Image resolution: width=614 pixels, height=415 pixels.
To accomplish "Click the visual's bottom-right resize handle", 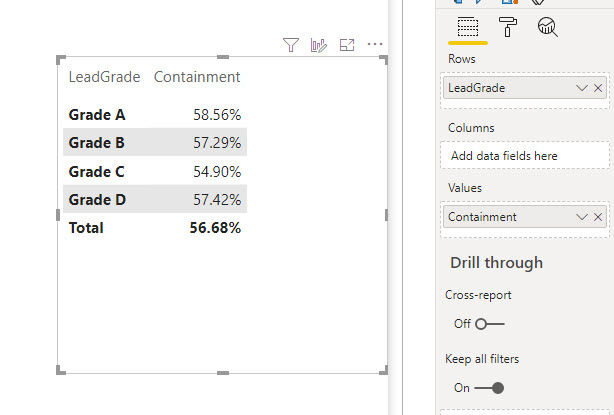I will click(x=384, y=370).
